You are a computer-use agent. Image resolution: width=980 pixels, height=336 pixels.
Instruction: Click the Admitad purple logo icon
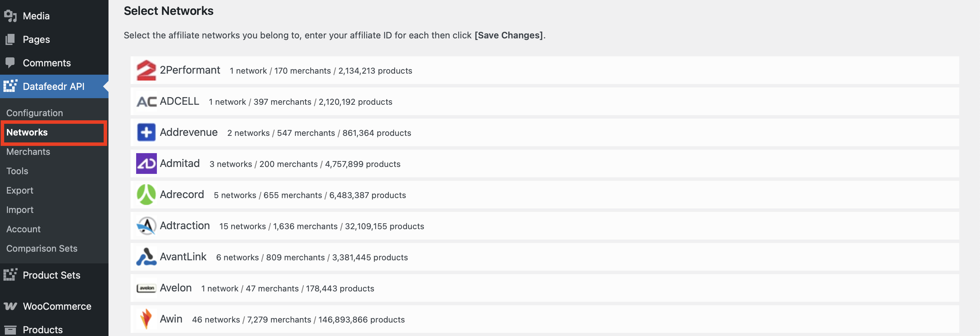click(146, 164)
